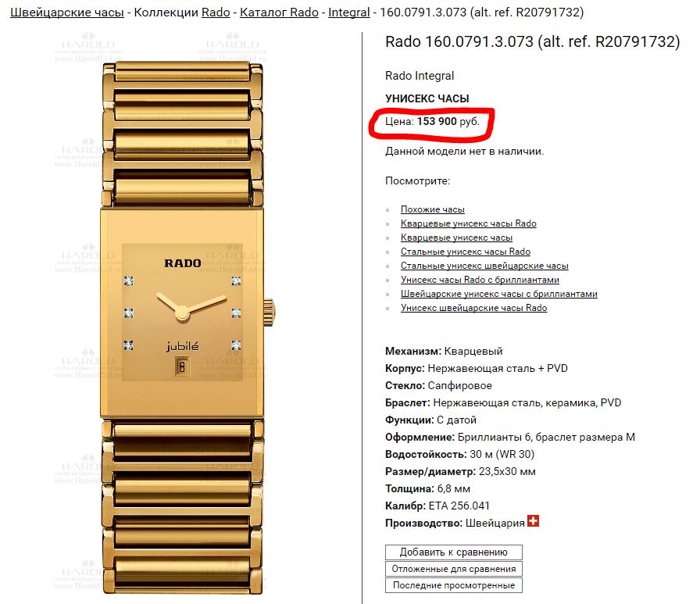Click the Rado 160.0791.3.073 product title heading

click(533, 42)
